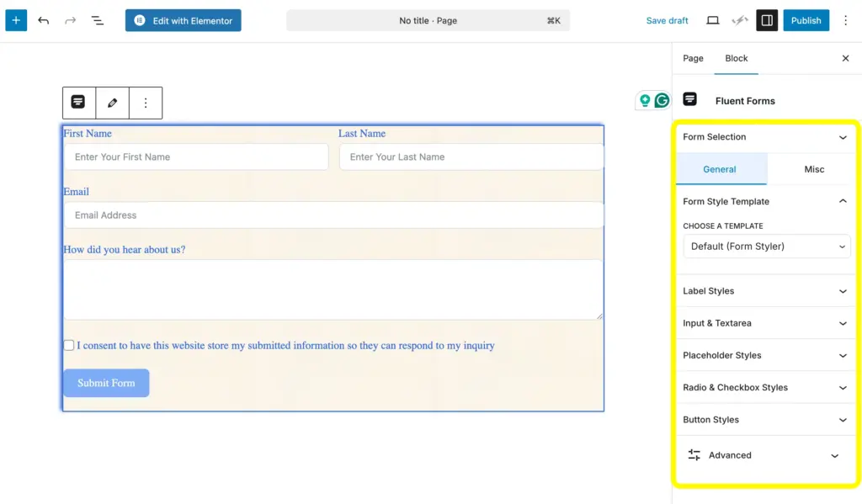Expand the Label Styles section
This screenshot has width=862, height=504.
[x=765, y=291]
